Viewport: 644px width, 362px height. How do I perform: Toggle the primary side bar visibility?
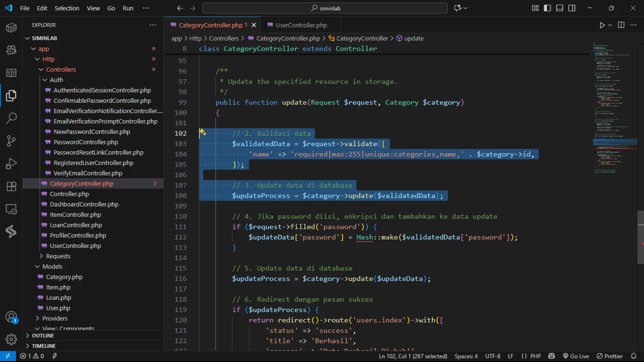(547, 8)
